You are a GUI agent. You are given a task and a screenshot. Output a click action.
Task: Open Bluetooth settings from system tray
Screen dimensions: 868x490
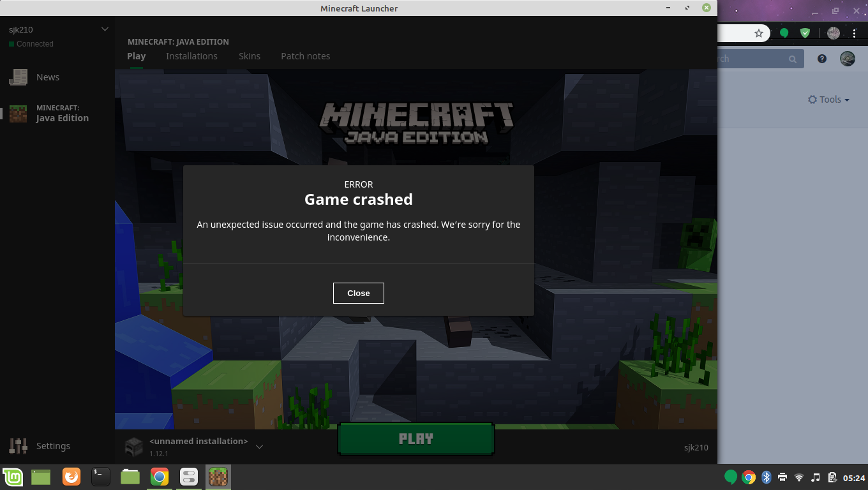point(767,477)
